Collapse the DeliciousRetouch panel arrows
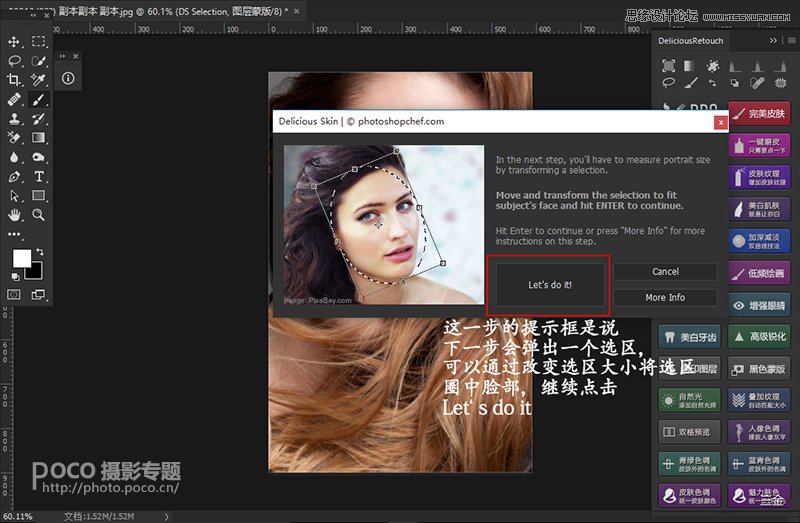This screenshot has width=800, height=523. pos(773,40)
